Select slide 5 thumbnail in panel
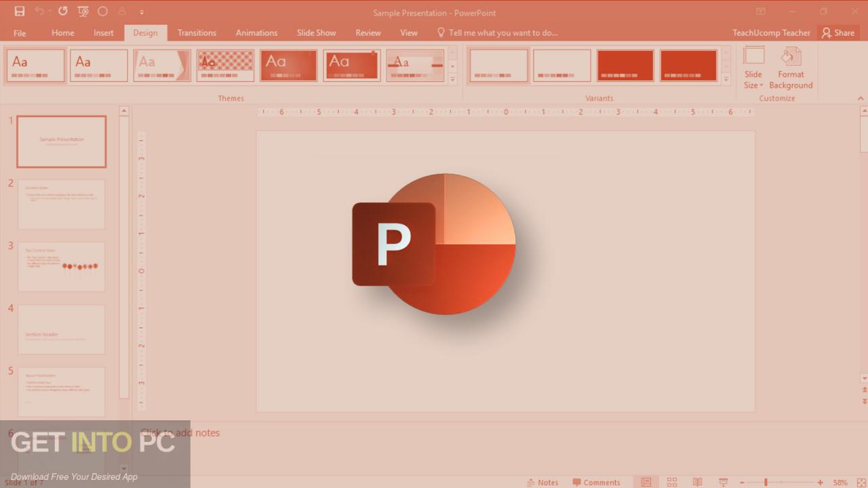The image size is (868, 488). pyautogui.click(x=62, y=392)
